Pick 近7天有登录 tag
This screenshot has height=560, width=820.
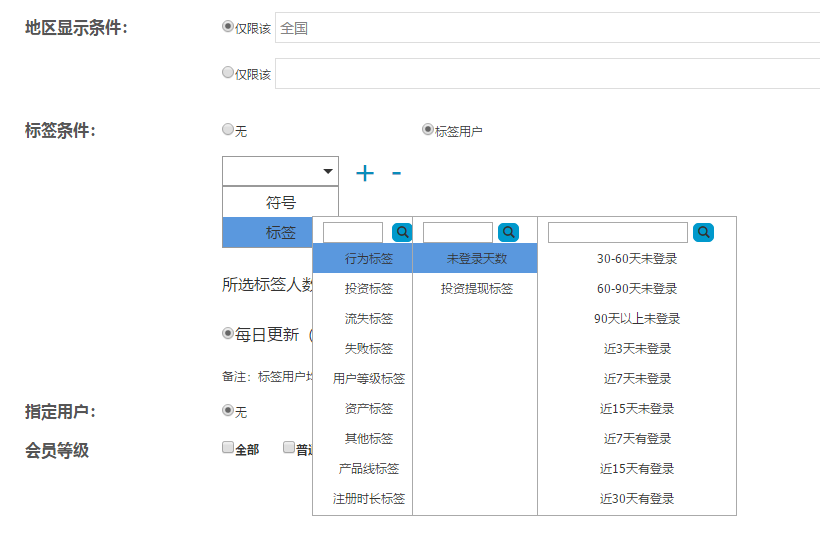pos(637,438)
